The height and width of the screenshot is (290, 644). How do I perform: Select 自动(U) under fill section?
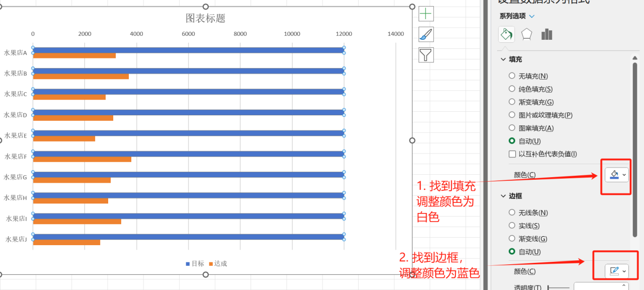pyautogui.click(x=512, y=141)
